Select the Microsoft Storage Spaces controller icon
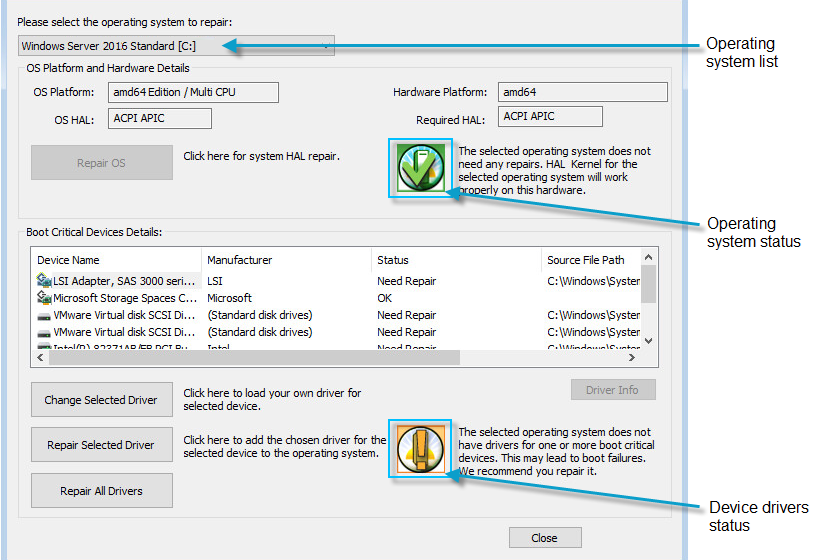This screenshot has width=818, height=560. (x=44, y=298)
